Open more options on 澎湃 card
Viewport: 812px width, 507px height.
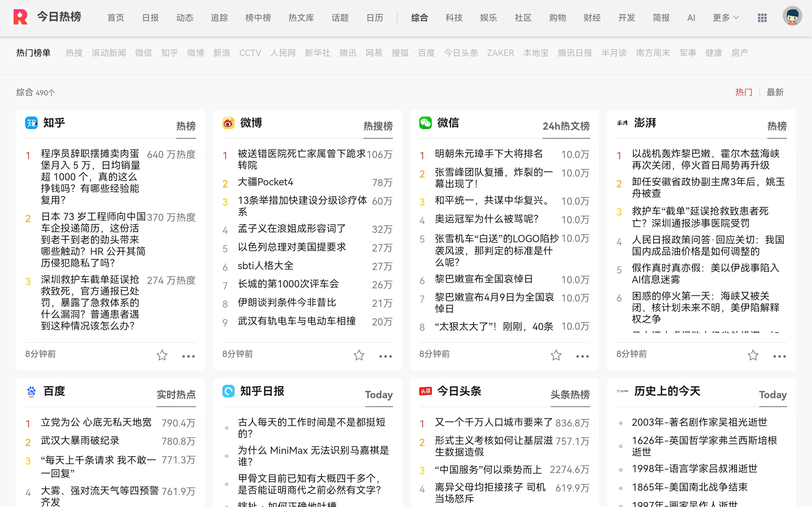[x=780, y=356]
